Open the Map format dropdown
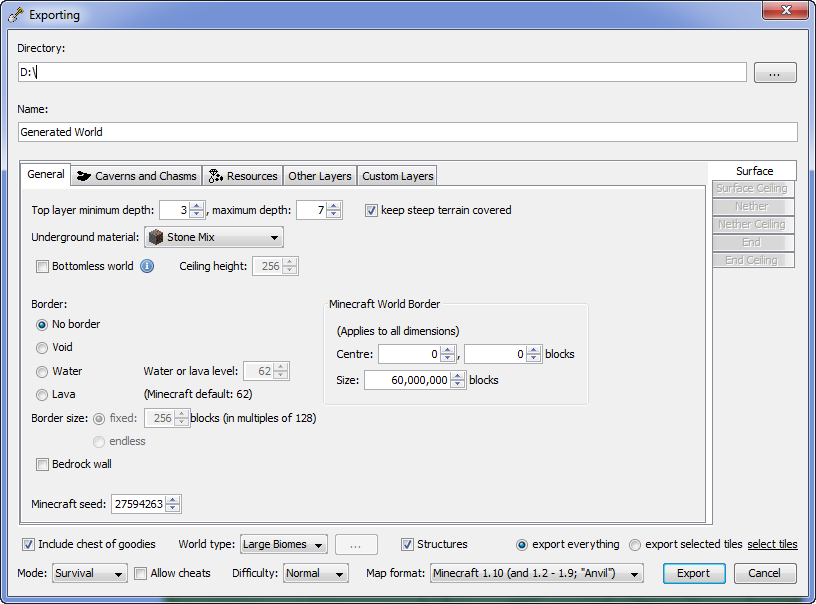Image resolution: width=816 pixels, height=604 pixels. (634, 573)
